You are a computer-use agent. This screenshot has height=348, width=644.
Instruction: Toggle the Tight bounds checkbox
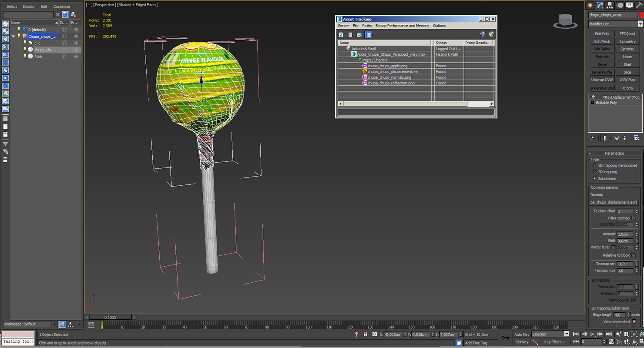(x=634, y=300)
